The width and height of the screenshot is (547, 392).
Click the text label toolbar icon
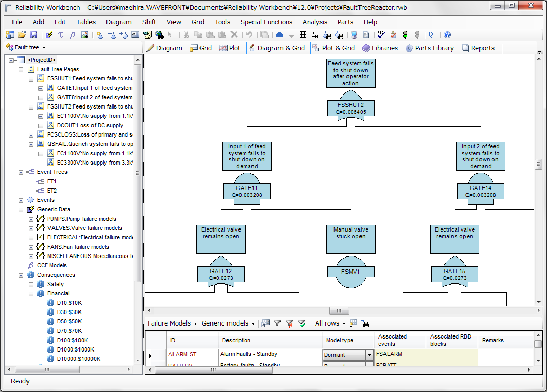pyautogui.click(x=136, y=35)
